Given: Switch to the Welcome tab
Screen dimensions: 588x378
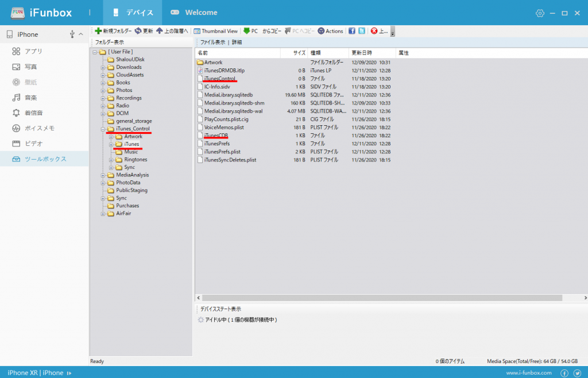Looking at the screenshot, I should click(194, 13).
